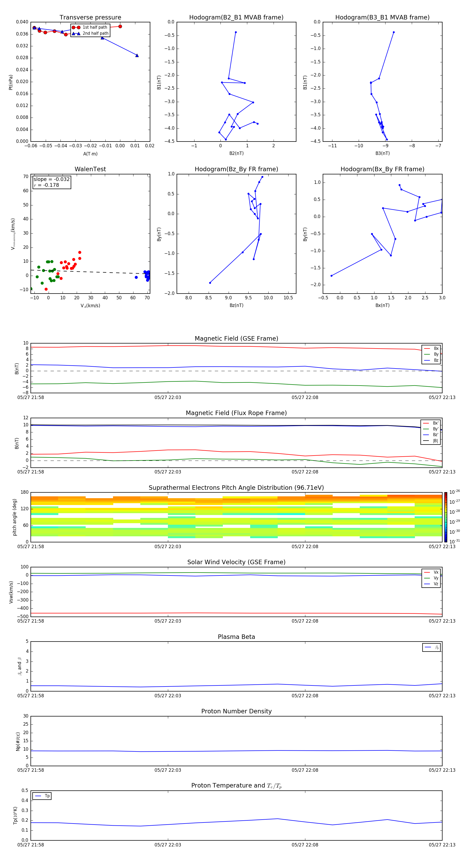Click the 'slope = -0.032' annotation
The image size is (473, 868).
[52, 179]
